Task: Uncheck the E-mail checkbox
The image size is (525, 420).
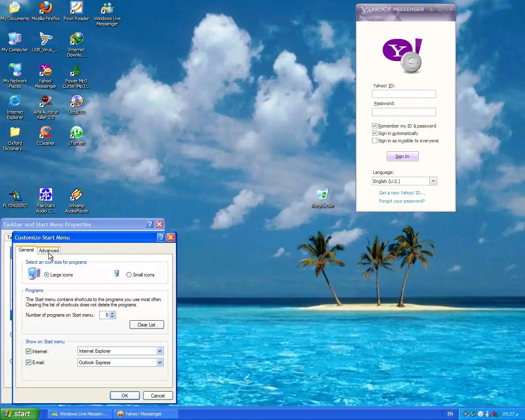Action: 28,362
